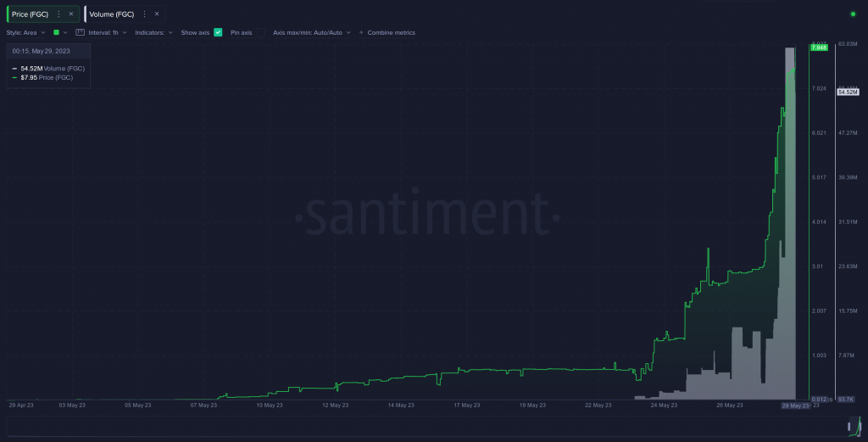Click the Combine metrics button
This screenshot has width=868, height=442.
pyautogui.click(x=387, y=33)
